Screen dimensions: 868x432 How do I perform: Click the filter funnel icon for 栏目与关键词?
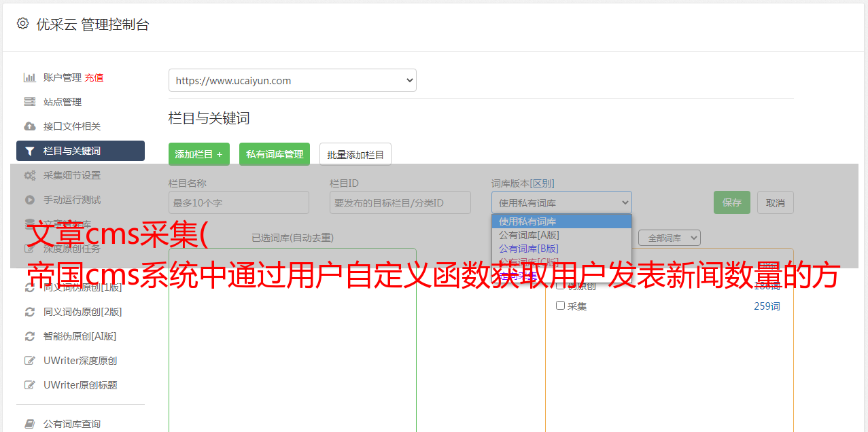[x=30, y=151]
